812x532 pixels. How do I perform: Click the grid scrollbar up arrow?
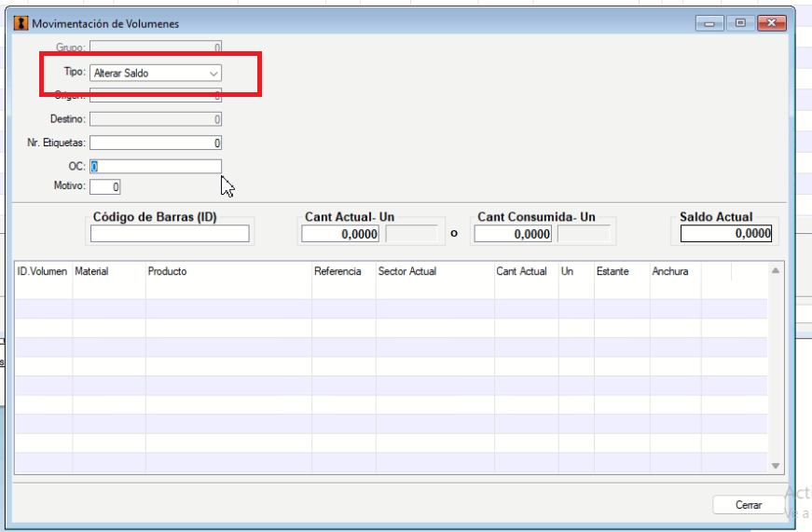point(776,270)
